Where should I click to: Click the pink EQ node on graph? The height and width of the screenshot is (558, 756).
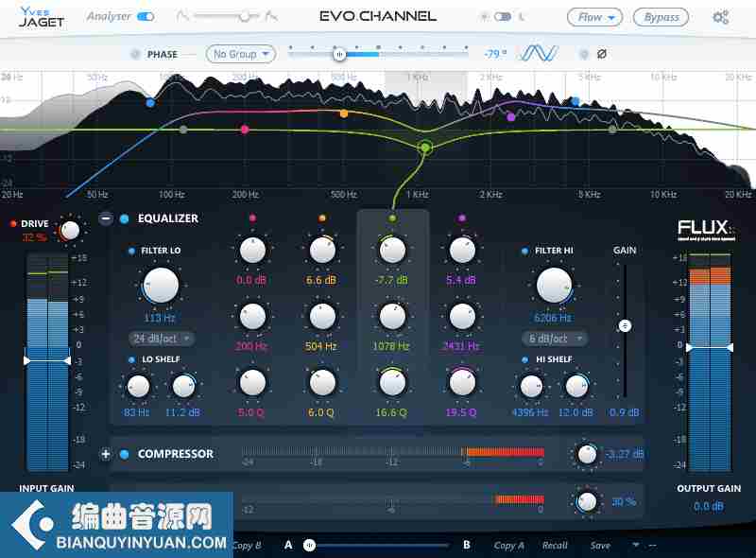pos(245,130)
